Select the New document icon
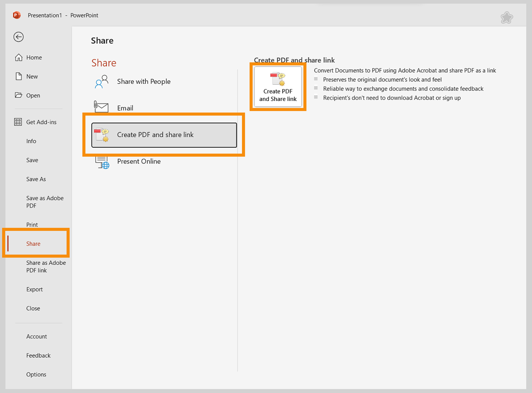Image resolution: width=532 pixels, height=393 pixels. click(18, 76)
